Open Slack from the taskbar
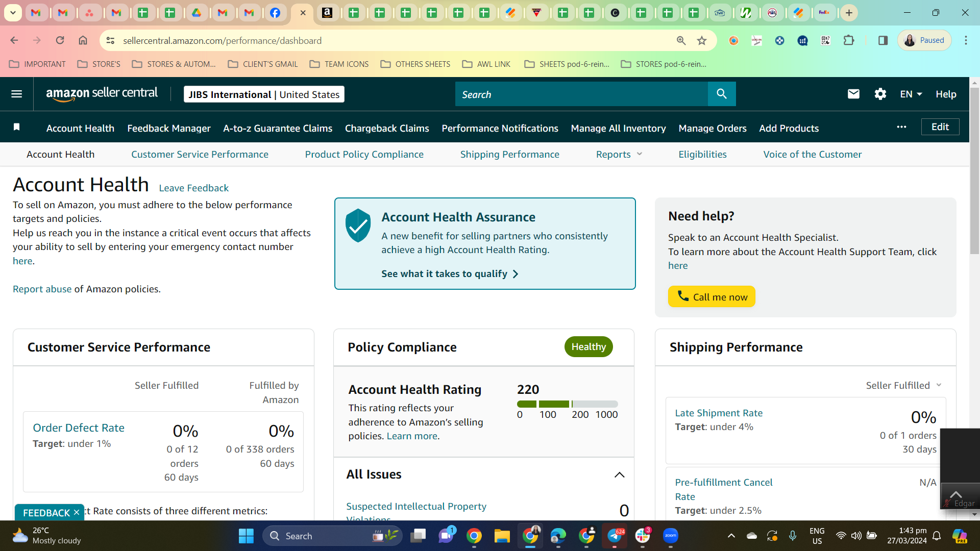This screenshot has height=551, width=980. click(x=643, y=536)
